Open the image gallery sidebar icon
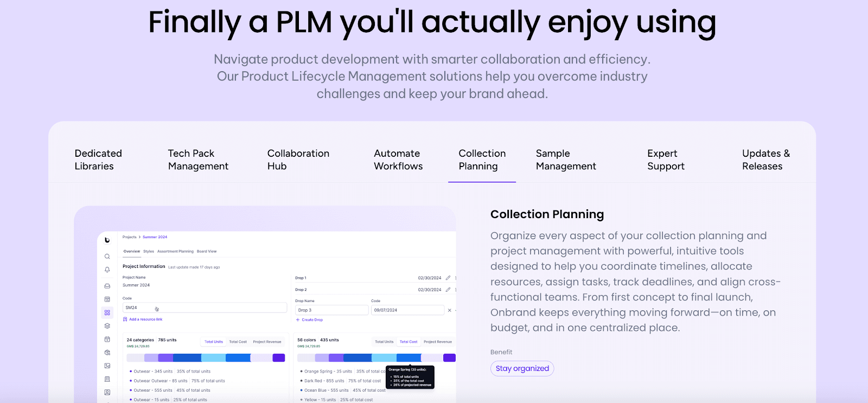868x403 pixels. (x=107, y=366)
